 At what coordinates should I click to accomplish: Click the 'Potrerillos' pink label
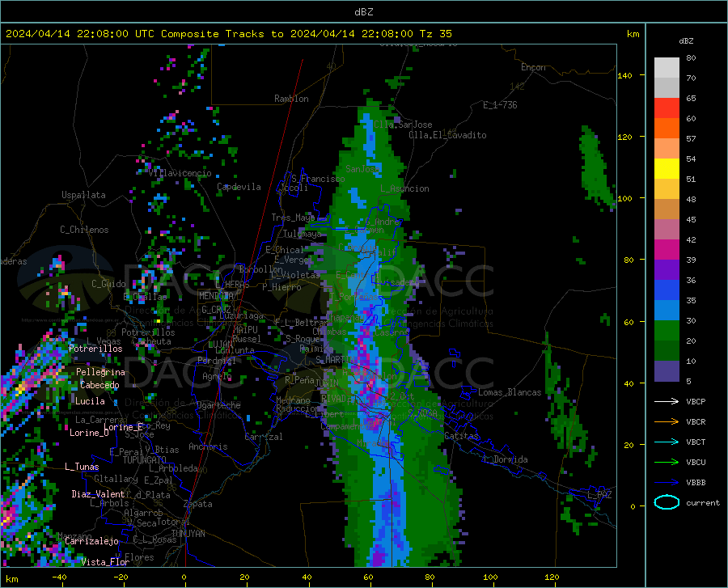click(95, 349)
